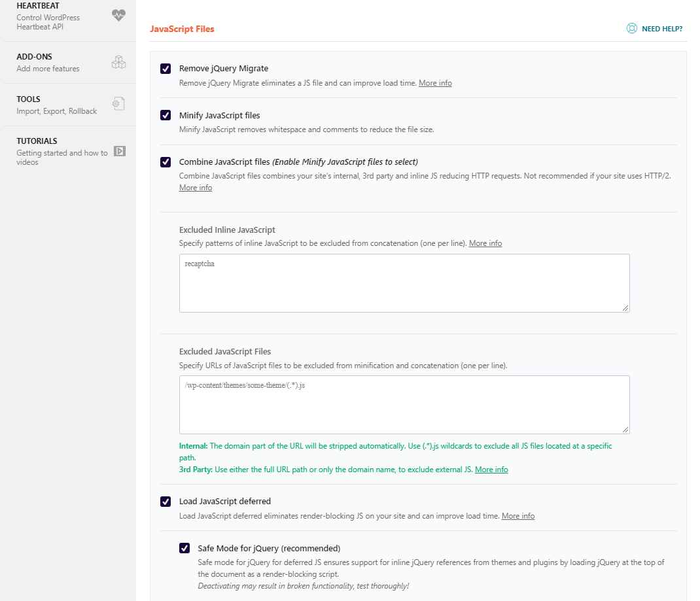The image size is (700, 601).
Task: Click the lifebuoy Need Help icon
Action: pyautogui.click(x=632, y=29)
